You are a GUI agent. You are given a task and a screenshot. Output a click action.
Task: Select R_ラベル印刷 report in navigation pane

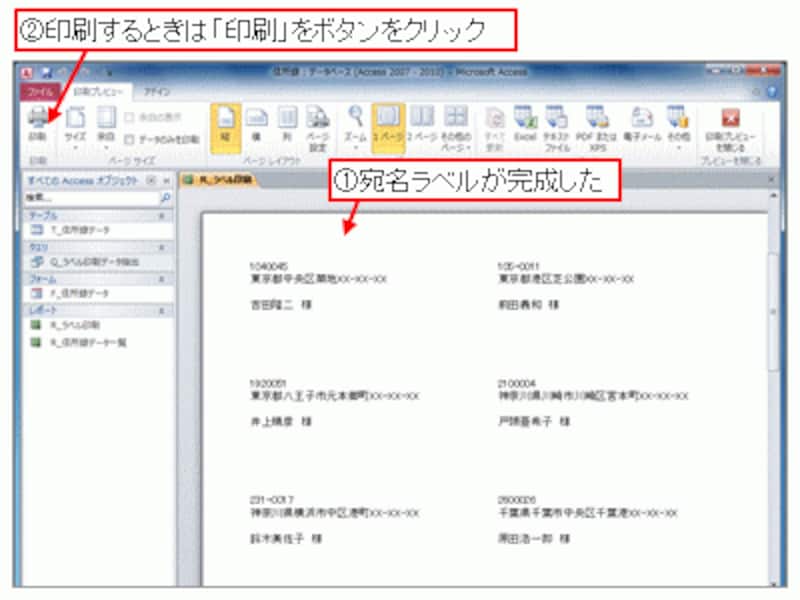tap(98, 325)
